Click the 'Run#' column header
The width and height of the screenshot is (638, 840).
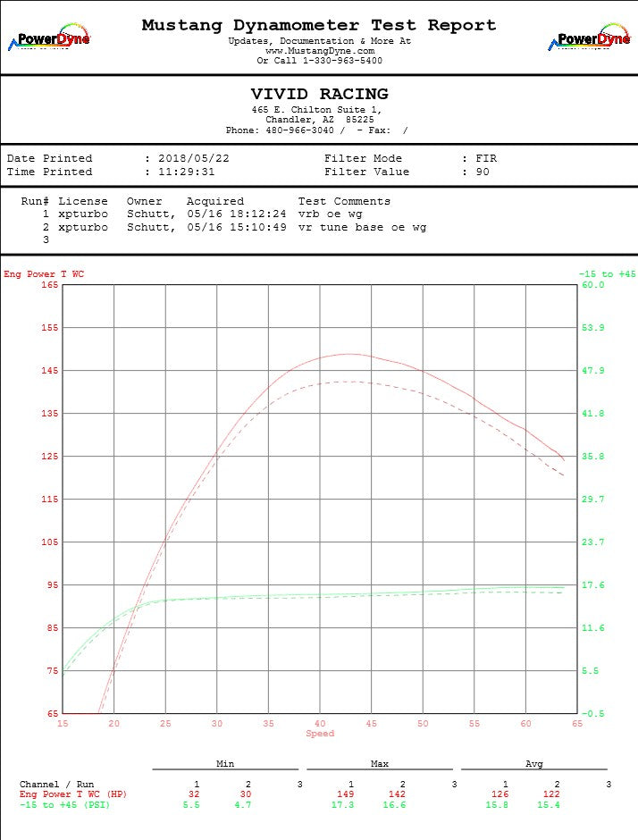click(35, 201)
